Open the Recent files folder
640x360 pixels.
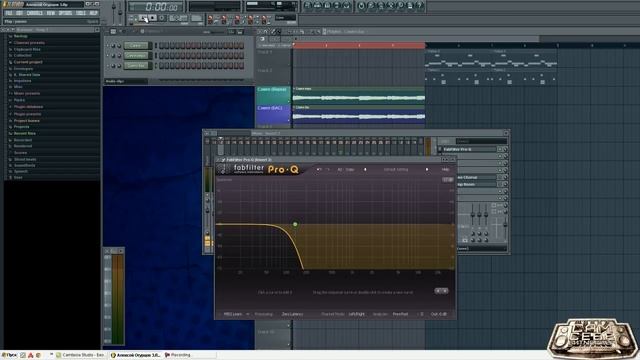[24, 133]
